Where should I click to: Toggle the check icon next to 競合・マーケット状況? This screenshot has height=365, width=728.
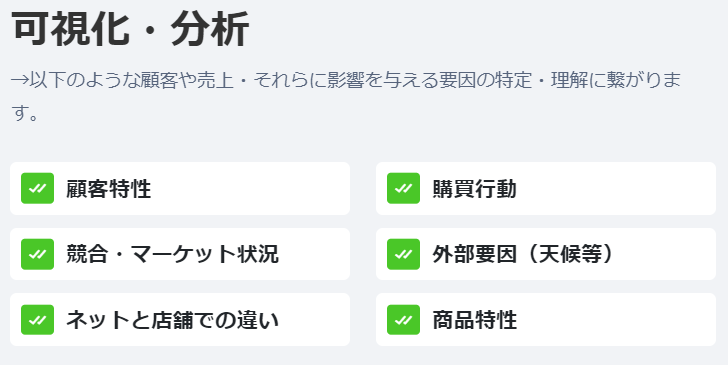point(38,254)
